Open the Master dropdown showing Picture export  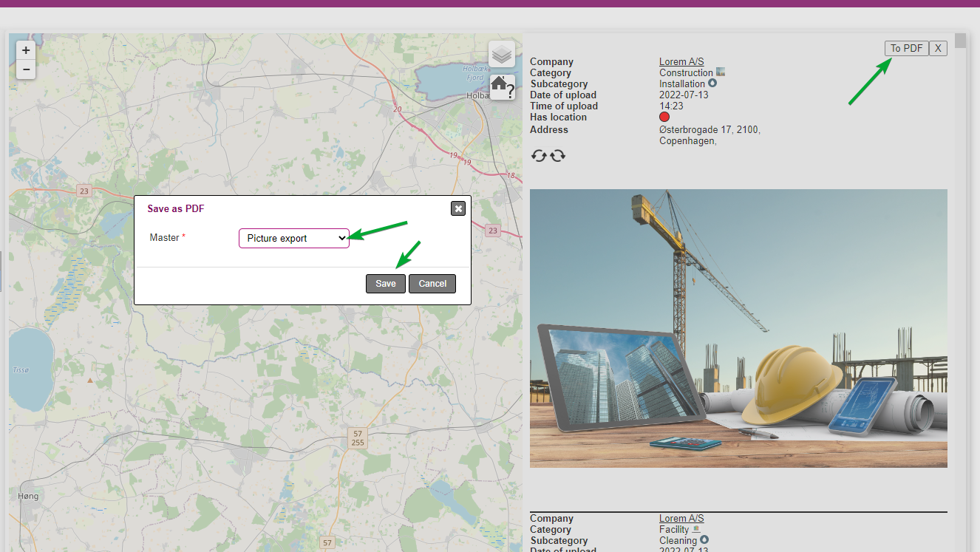click(x=293, y=238)
